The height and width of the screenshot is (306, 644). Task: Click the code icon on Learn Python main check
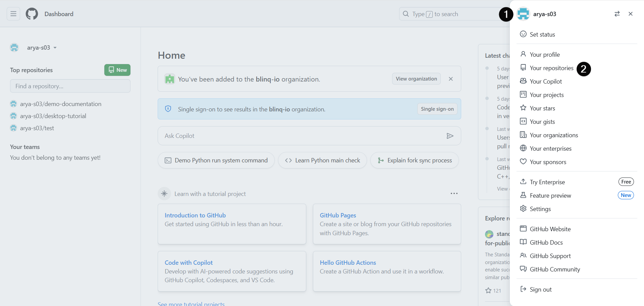click(x=288, y=160)
